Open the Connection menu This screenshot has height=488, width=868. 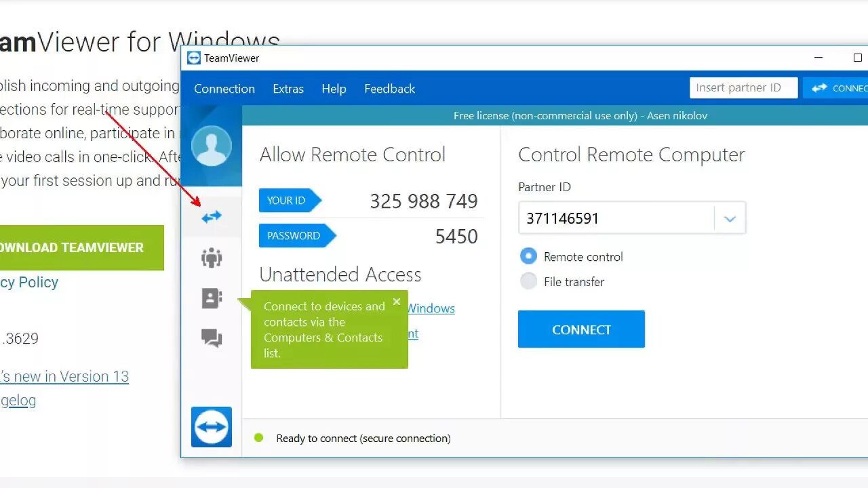click(x=224, y=89)
